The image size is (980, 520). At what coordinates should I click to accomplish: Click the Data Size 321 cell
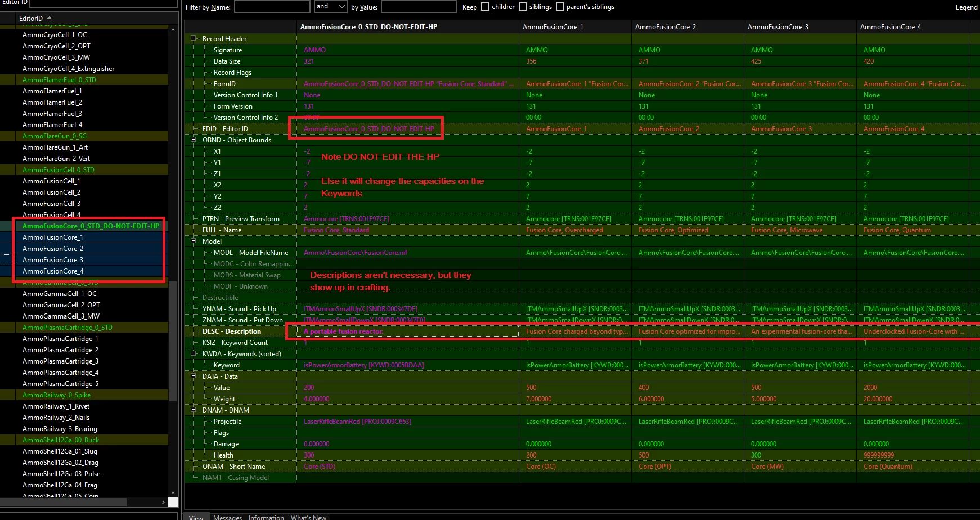point(408,61)
